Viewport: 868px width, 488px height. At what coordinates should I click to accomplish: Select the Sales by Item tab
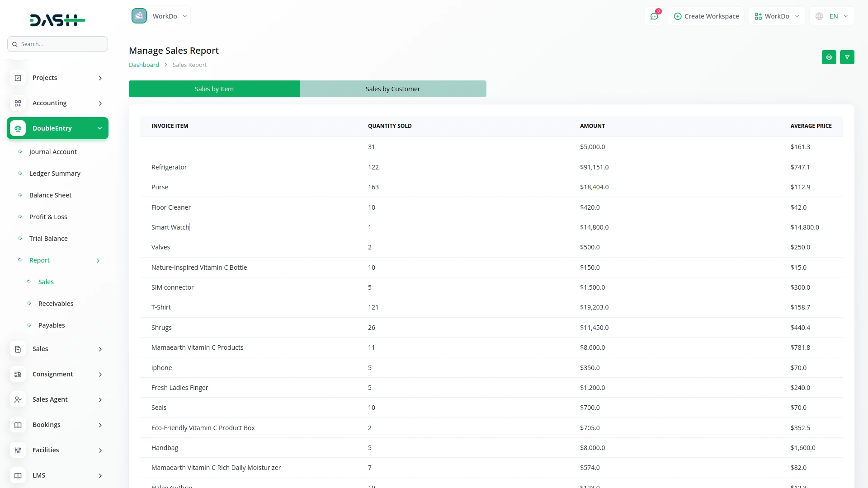214,89
